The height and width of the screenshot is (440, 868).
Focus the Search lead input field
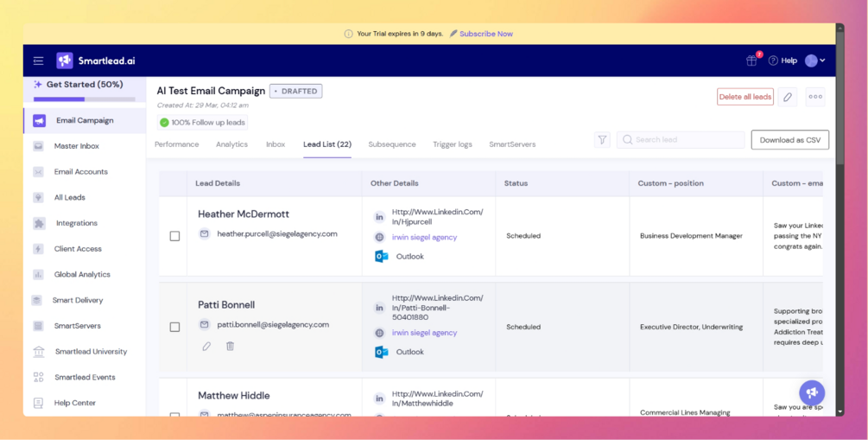click(681, 140)
